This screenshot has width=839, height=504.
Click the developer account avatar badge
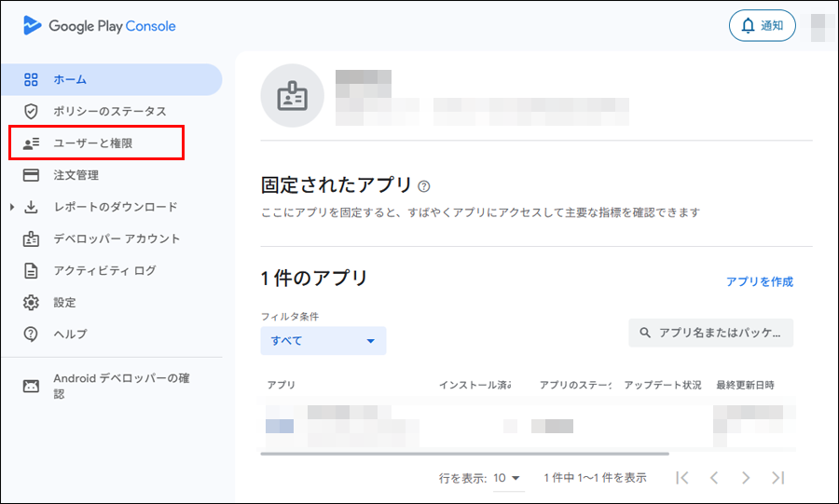tap(292, 96)
